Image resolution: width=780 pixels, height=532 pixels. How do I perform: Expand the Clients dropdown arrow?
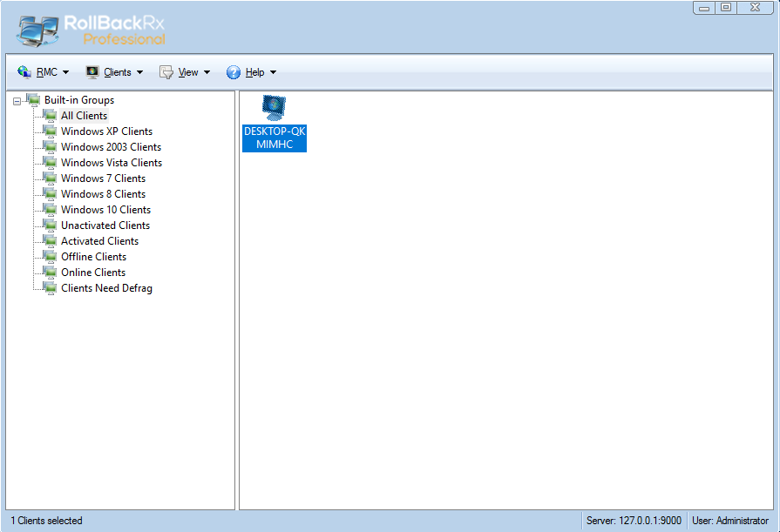point(139,72)
